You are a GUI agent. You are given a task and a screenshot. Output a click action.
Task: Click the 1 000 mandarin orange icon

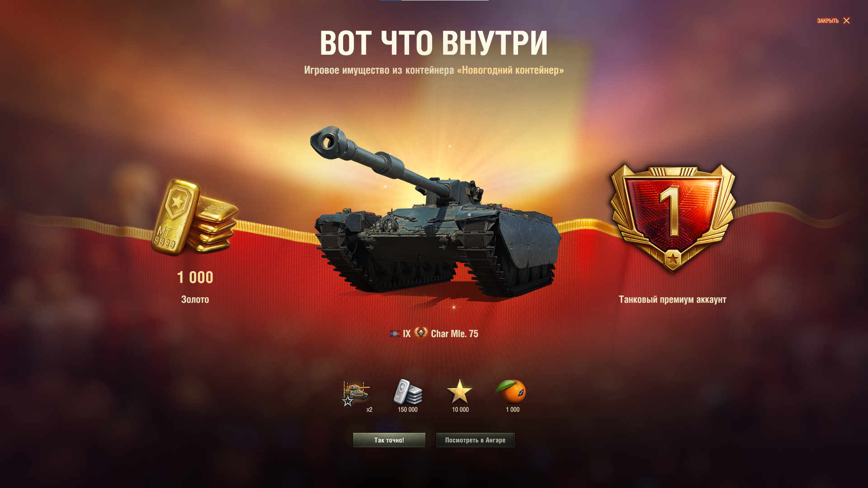pyautogui.click(x=511, y=391)
